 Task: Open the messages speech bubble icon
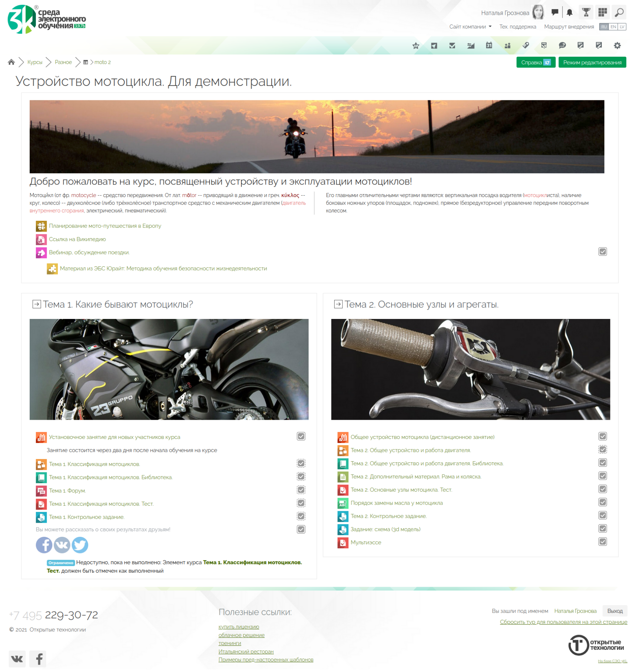555,13
